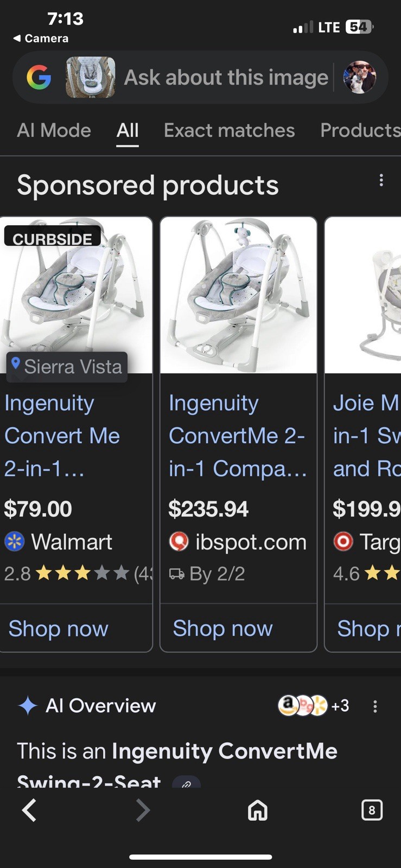Switch to AI Mode tab
This screenshot has width=401, height=868.
pyautogui.click(x=54, y=131)
